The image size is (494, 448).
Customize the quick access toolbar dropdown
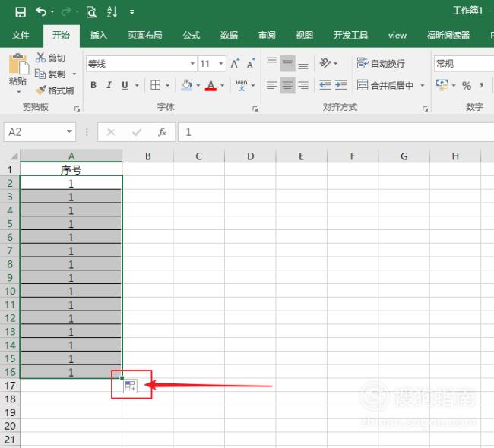[131, 12]
